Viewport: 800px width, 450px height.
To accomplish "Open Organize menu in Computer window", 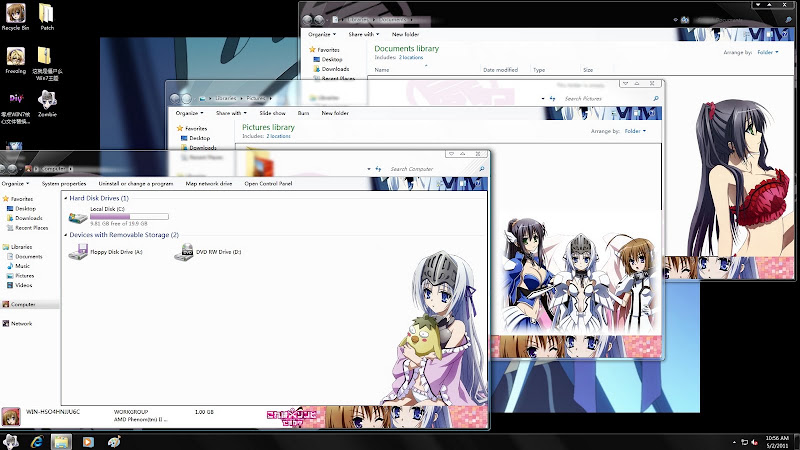I will (15, 183).
